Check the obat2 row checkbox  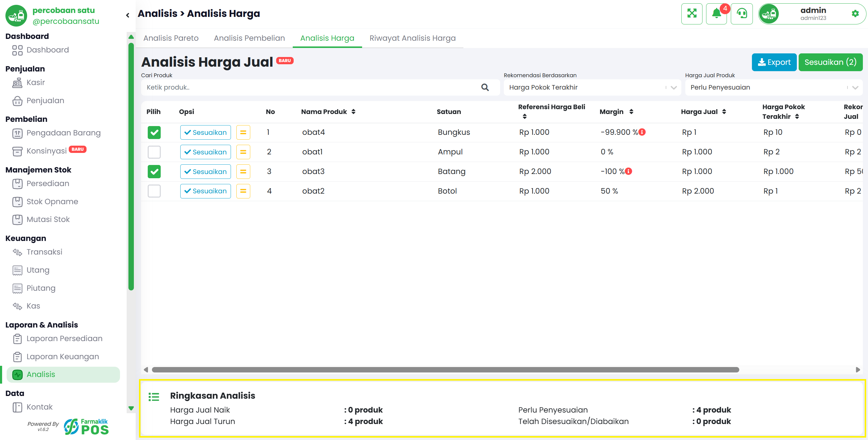click(x=154, y=191)
